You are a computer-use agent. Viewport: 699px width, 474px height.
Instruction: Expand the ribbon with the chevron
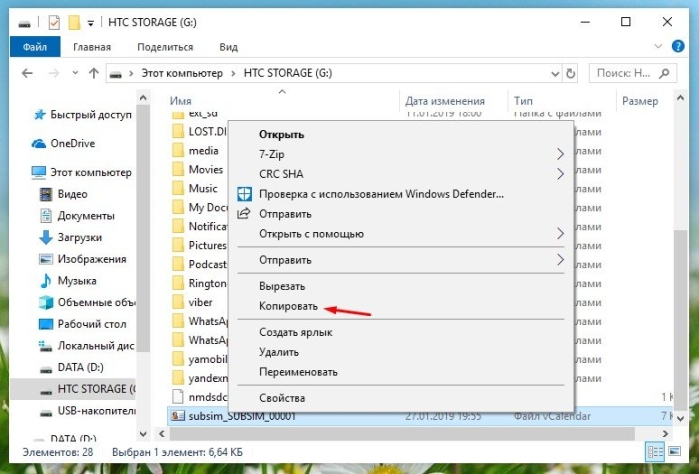coord(658,46)
